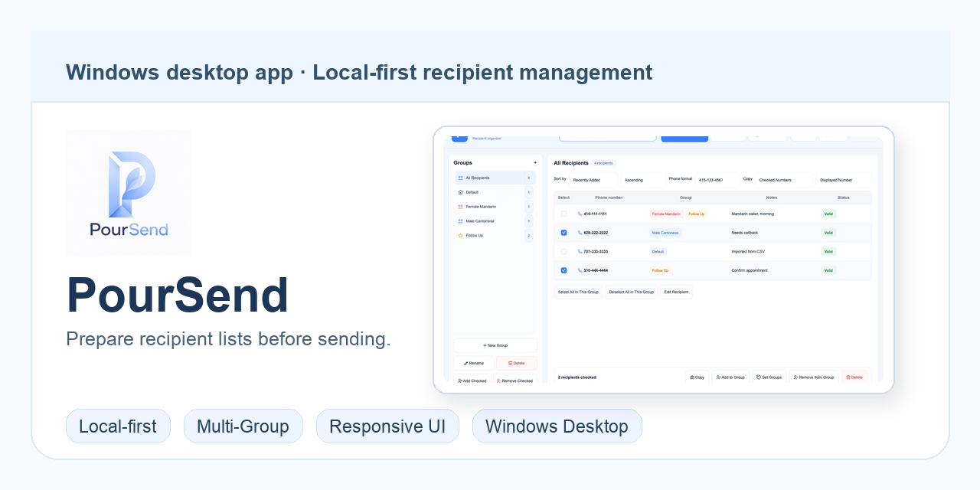The image size is (980, 490).
Task: Click the Follow Up tag on 415-111-1111 row
Action: point(696,214)
